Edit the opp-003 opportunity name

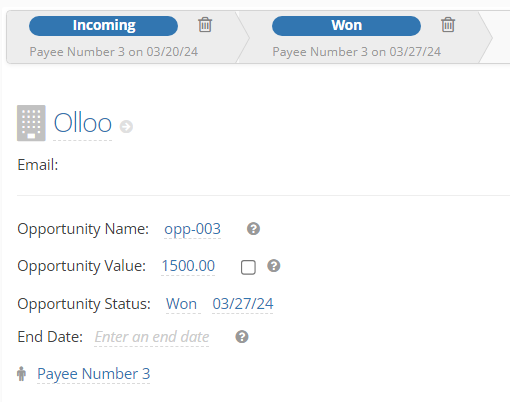click(193, 229)
